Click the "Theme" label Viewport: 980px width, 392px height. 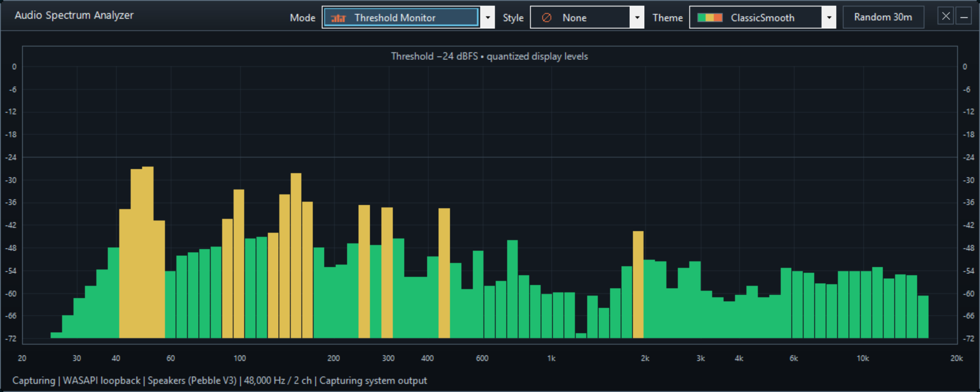pos(667,18)
